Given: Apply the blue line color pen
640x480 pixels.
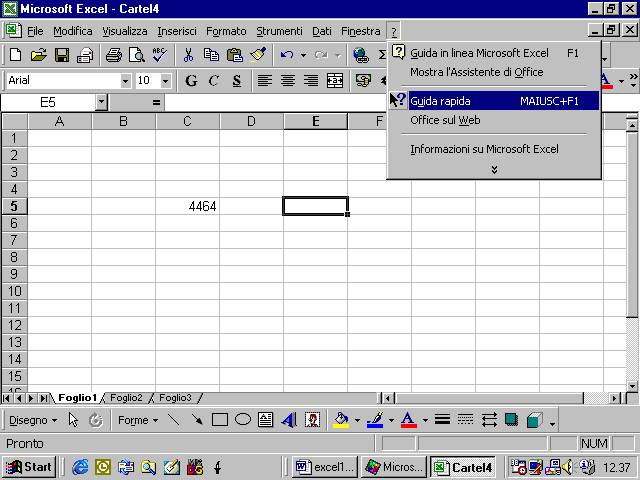Looking at the screenshot, I should (x=375, y=420).
